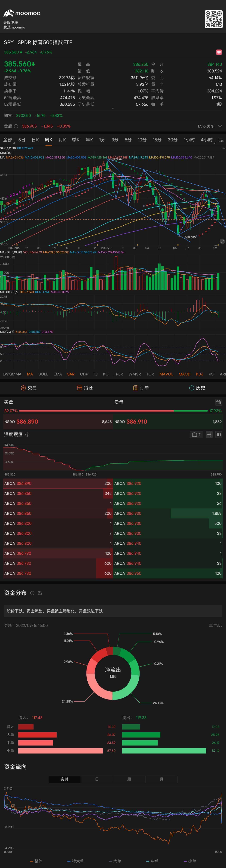Switch capital flow to 周 tab
226x868 pixels.
(129, 779)
